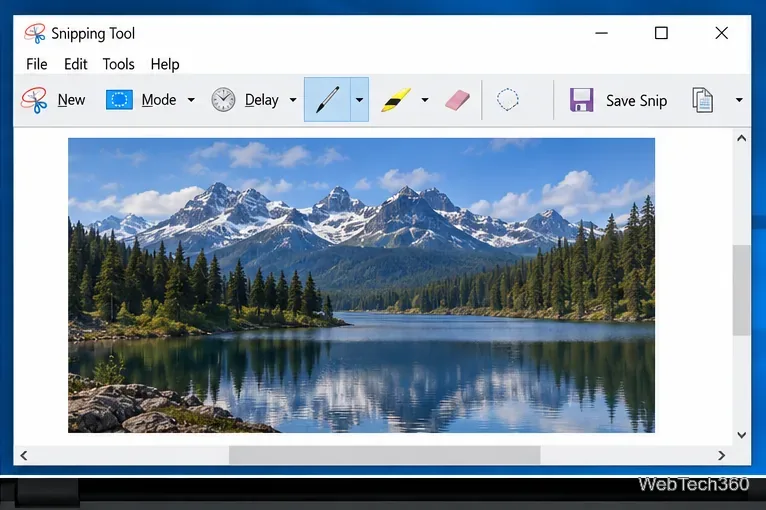Click the horizontal scrollbar right arrow
Image resolution: width=766 pixels, height=510 pixels.
(722, 455)
